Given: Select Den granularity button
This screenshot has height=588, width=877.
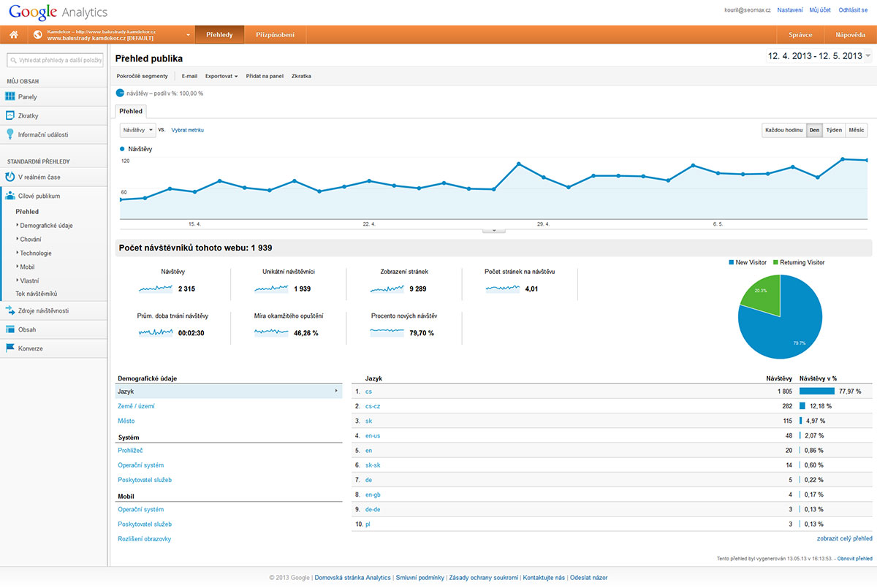Looking at the screenshot, I should pos(814,130).
